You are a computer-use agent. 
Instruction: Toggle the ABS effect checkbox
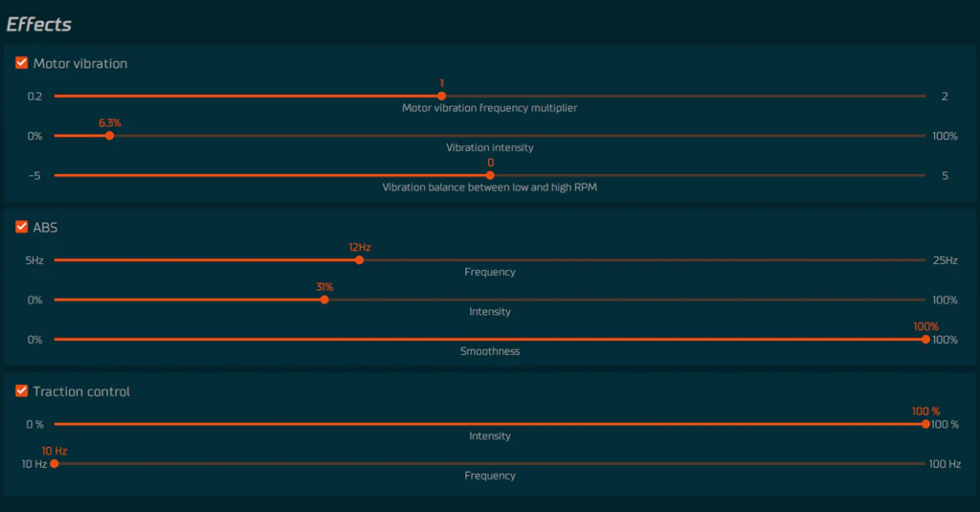(21, 227)
